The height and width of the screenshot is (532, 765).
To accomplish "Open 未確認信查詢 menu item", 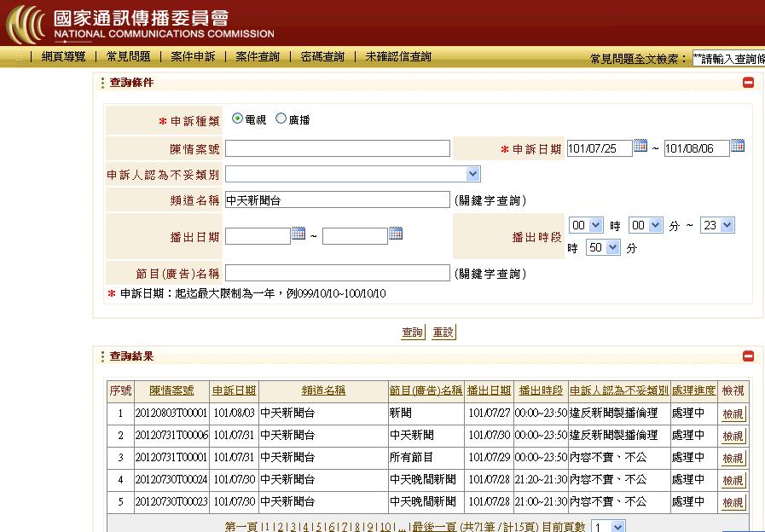I will coord(398,56).
